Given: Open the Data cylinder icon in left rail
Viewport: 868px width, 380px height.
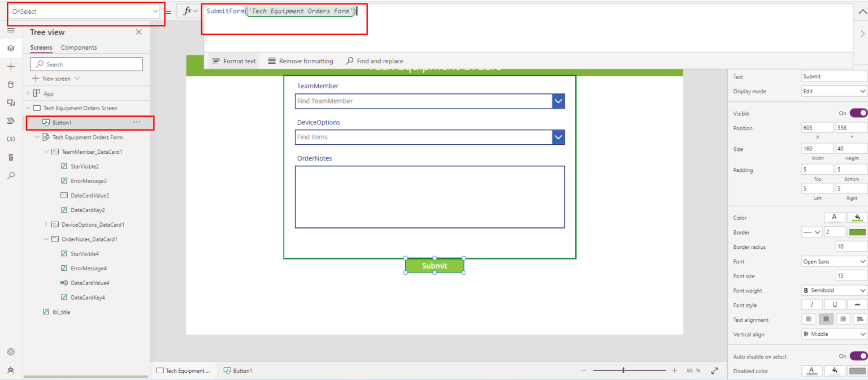Looking at the screenshot, I should 11,85.
